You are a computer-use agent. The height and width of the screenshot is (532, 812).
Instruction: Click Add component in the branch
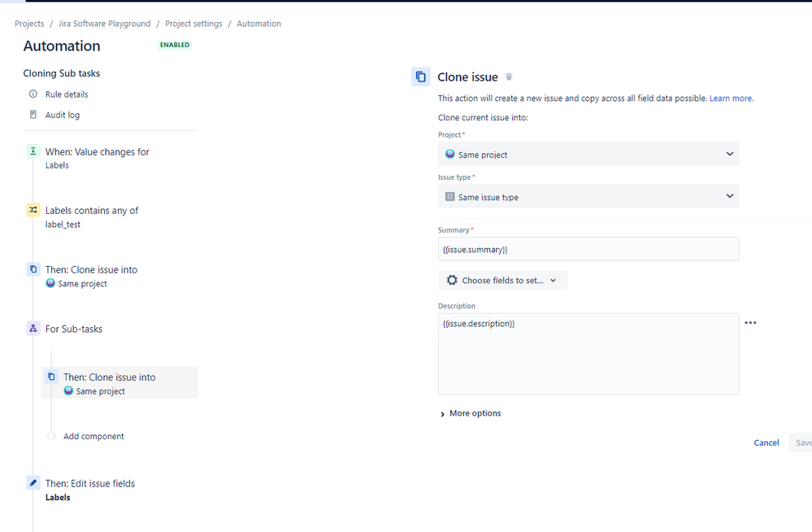point(93,436)
